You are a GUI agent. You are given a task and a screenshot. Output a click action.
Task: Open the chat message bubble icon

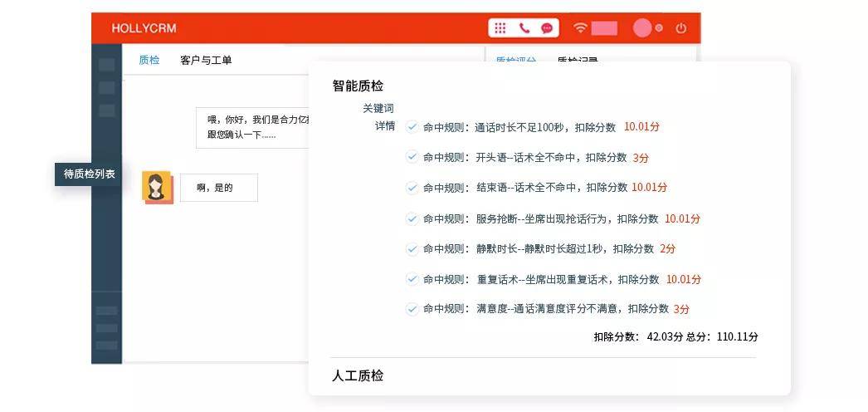pos(547,28)
